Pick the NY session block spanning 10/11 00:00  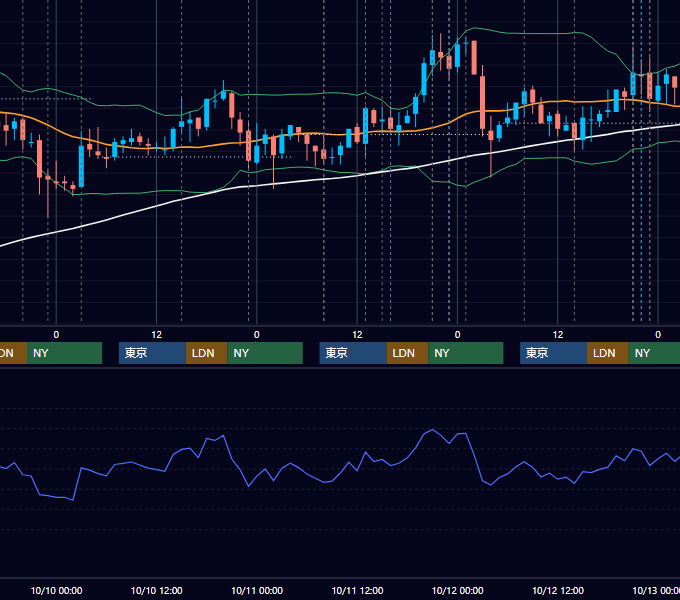[265, 353]
